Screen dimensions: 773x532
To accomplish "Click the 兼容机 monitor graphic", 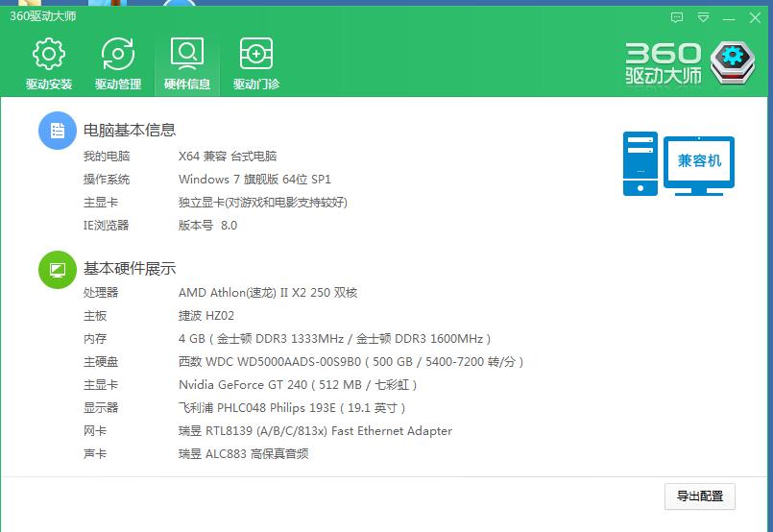I will coord(699,166).
